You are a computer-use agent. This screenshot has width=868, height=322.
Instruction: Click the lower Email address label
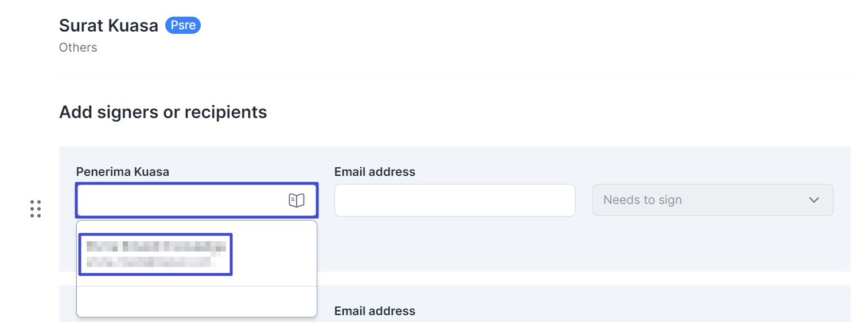tap(375, 311)
